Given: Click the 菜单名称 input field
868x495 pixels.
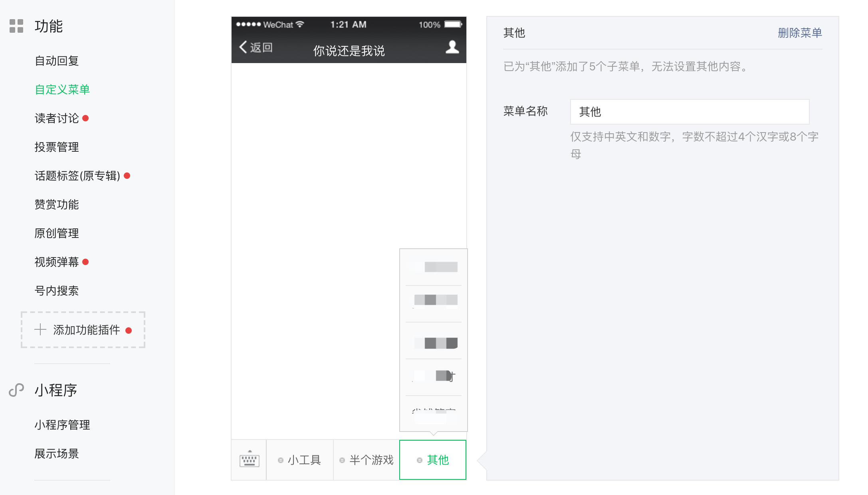Looking at the screenshot, I should (x=689, y=112).
